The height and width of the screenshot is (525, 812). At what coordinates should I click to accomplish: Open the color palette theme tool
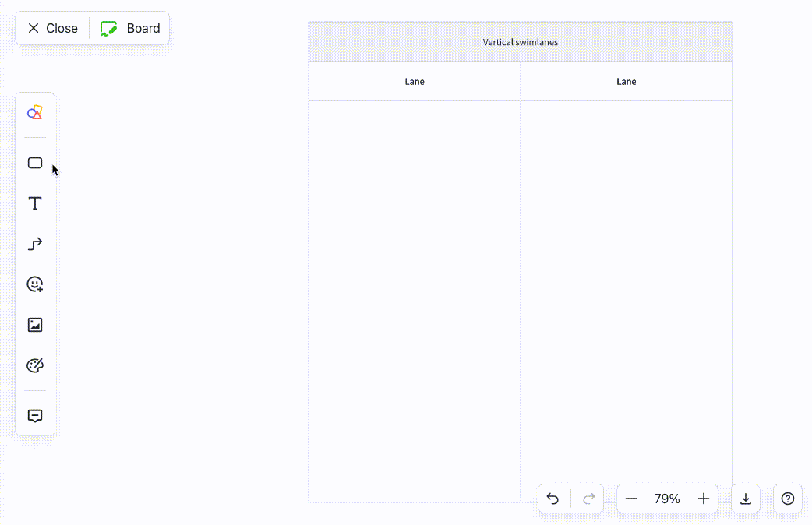(x=35, y=365)
